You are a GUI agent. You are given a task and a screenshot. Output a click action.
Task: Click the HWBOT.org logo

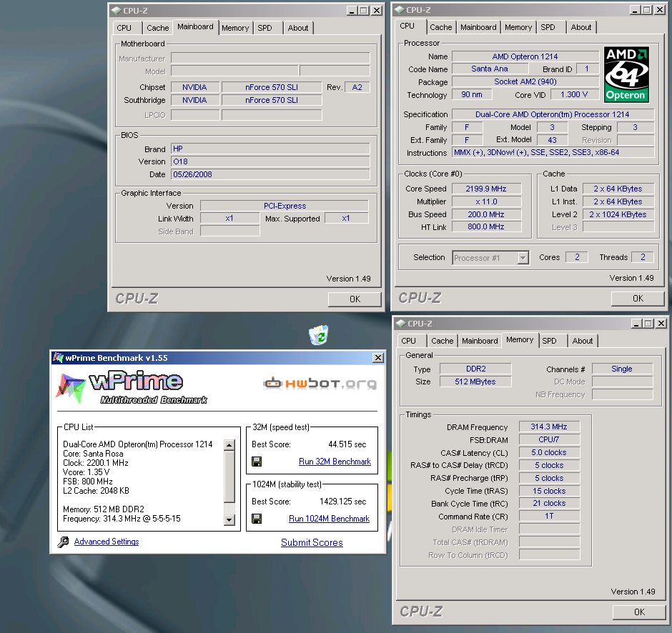click(x=320, y=383)
